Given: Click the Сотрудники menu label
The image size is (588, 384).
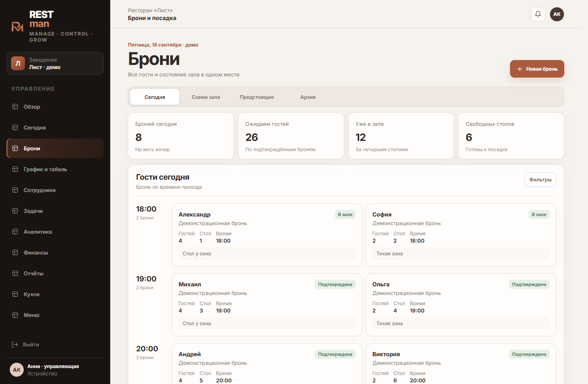Looking at the screenshot, I should point(40,190).
